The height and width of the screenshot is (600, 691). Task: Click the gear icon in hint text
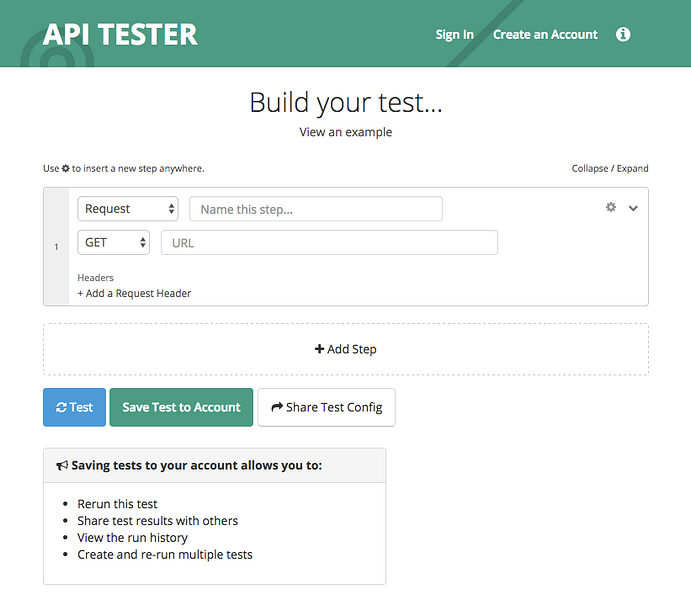tap(66, 168)
